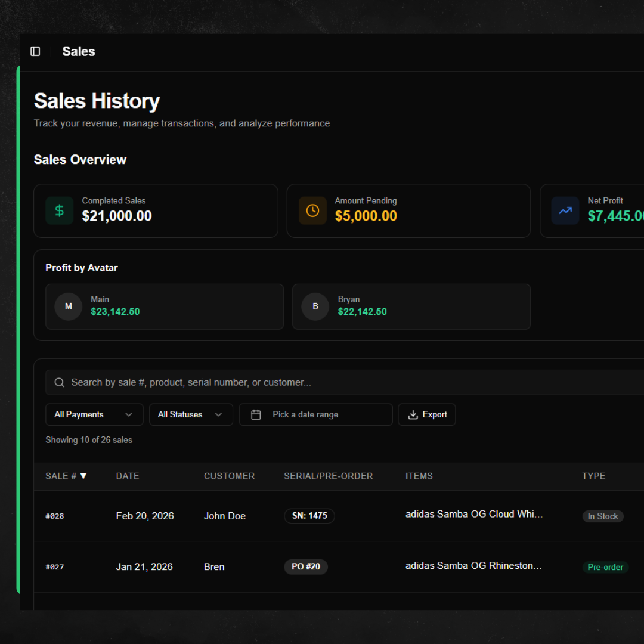Select the B avatar for Bryan profit
This screenshot has width=644, height=644.
pos(315,306)
